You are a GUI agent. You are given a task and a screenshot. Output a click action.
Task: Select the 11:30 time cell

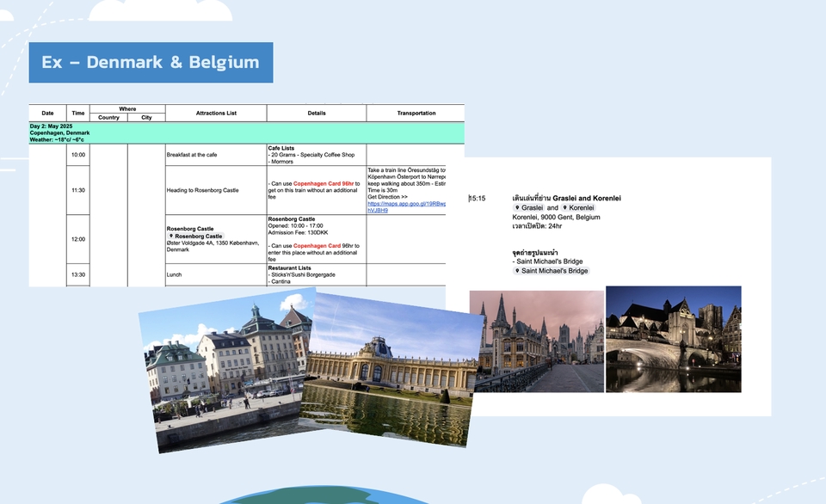78,190
